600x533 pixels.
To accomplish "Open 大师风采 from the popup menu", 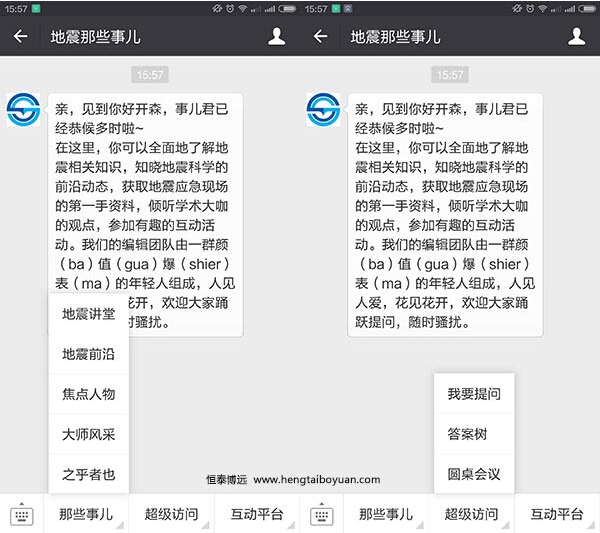I will coord(89,434).
